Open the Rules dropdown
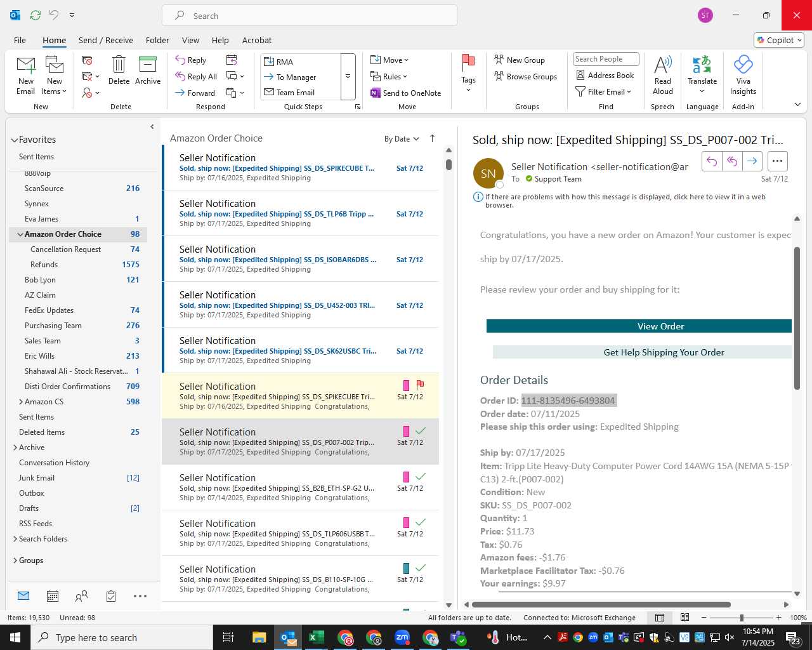This screenshot has height=650, width=812. (389, 77)
